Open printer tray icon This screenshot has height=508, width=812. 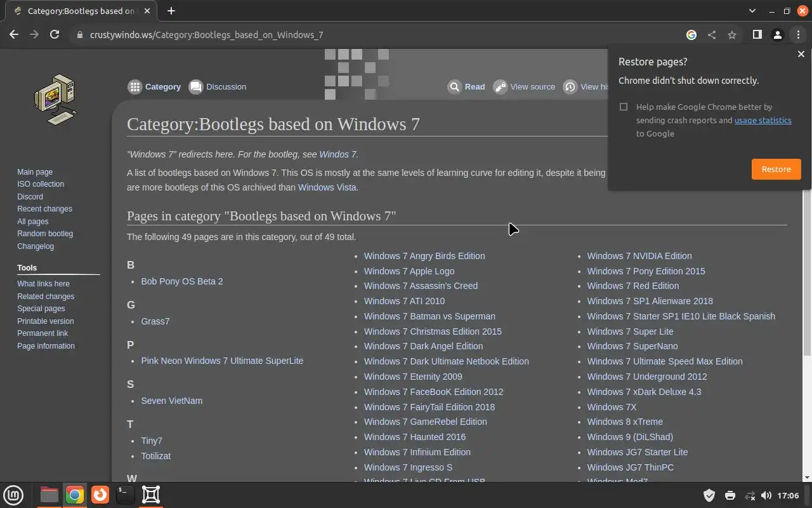click(730, 495)
